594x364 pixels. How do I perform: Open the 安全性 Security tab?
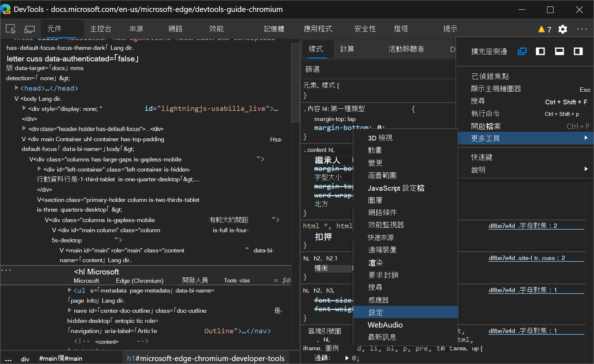pyautogui.click(x=365, y=29)
